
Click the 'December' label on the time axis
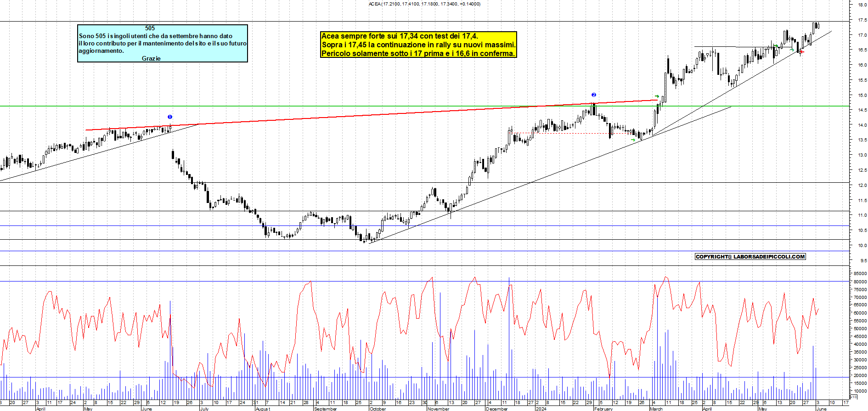point(497,409)
